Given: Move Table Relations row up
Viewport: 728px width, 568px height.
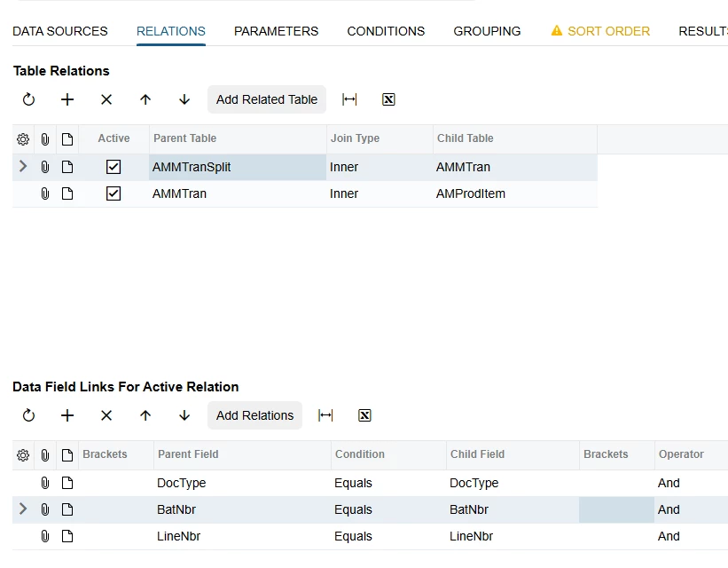Looking at the screenshot, I should [x=145, y=99].
